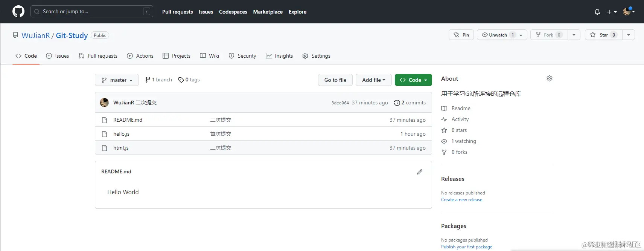The image size is (644, 251).
Task: Open the hello.js file
Action: click(121, 134)
